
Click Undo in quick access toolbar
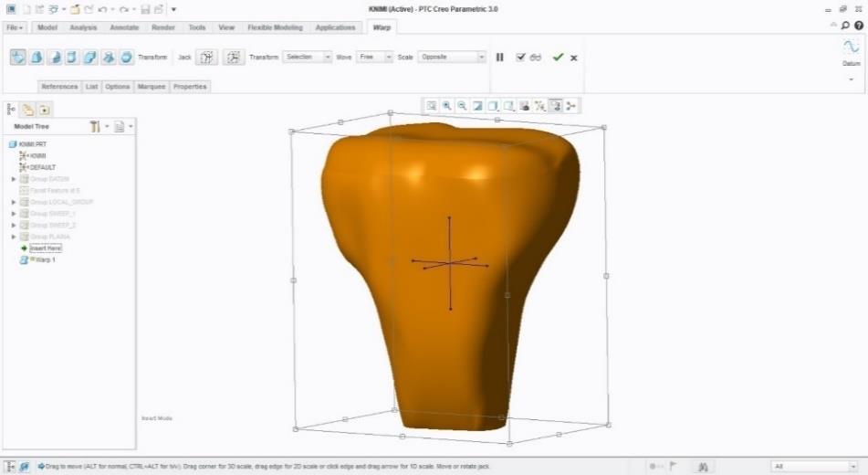(102, 9)
